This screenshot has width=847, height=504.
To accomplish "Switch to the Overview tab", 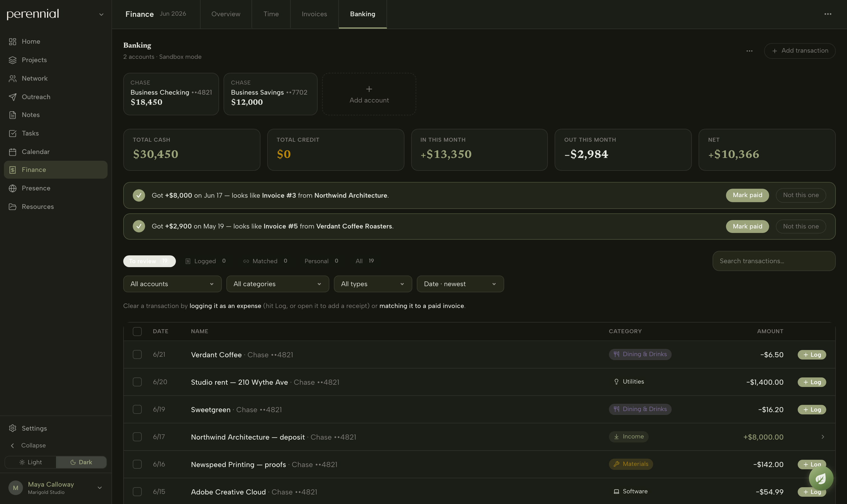I will [x=225, y=14].
